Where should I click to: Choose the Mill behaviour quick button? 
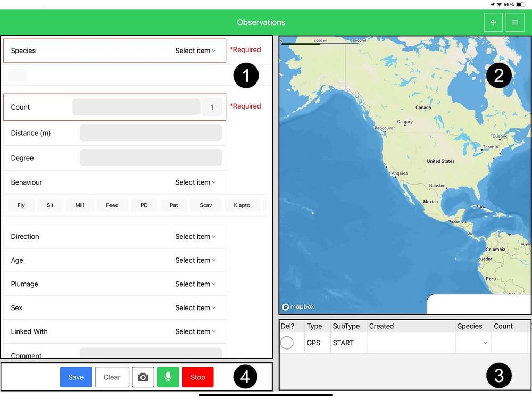80,205
